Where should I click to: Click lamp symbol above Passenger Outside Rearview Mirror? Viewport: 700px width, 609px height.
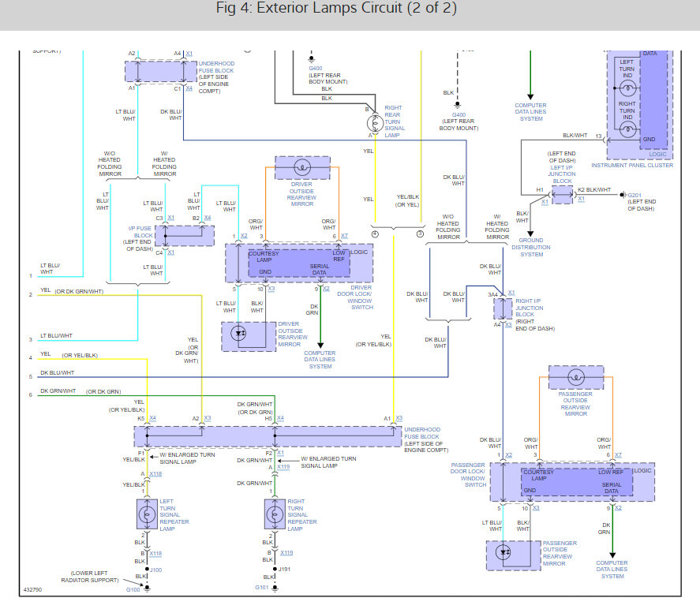pyautogui.click(x=576, y=377)
